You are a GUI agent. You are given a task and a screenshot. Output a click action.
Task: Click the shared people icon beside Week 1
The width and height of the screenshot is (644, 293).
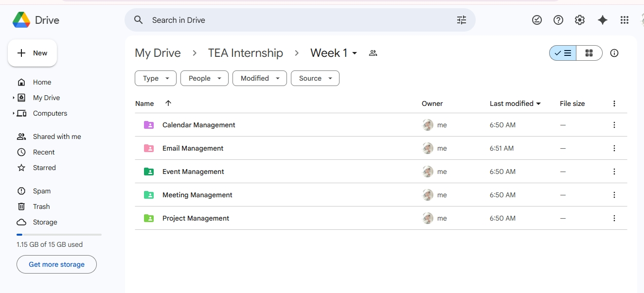coord(373,53)
